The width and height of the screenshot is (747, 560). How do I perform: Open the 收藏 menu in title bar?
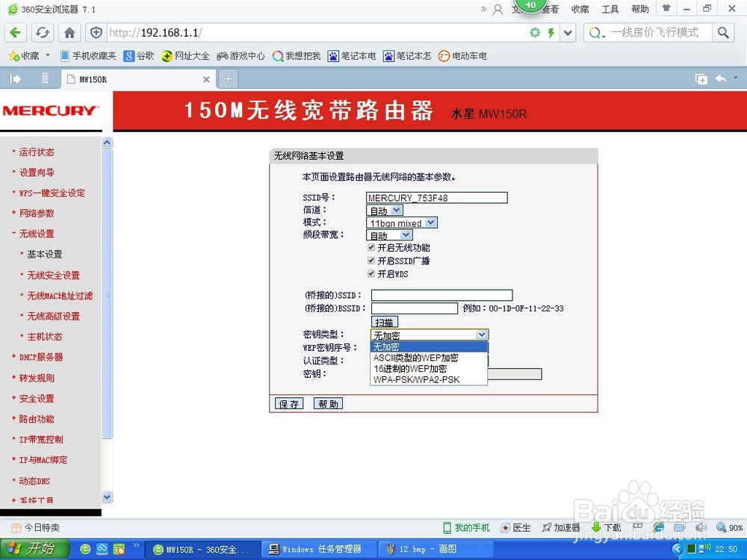click(x=580, y=9)
